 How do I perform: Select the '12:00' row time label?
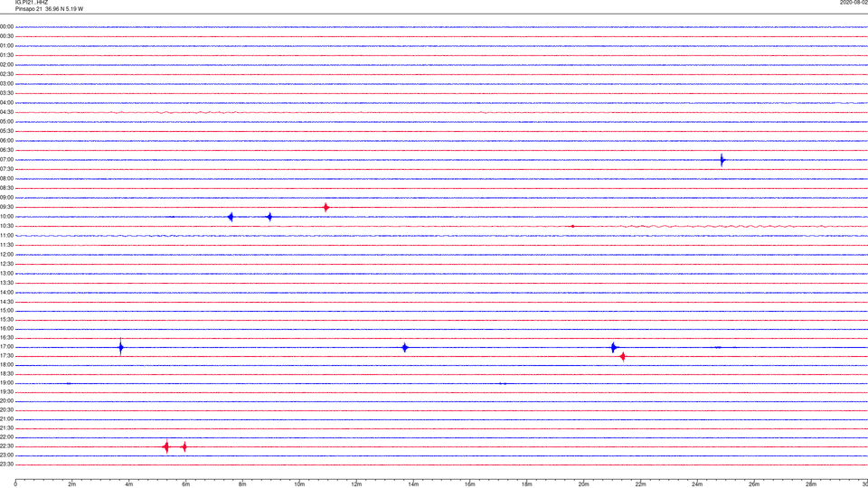(6, 255)
